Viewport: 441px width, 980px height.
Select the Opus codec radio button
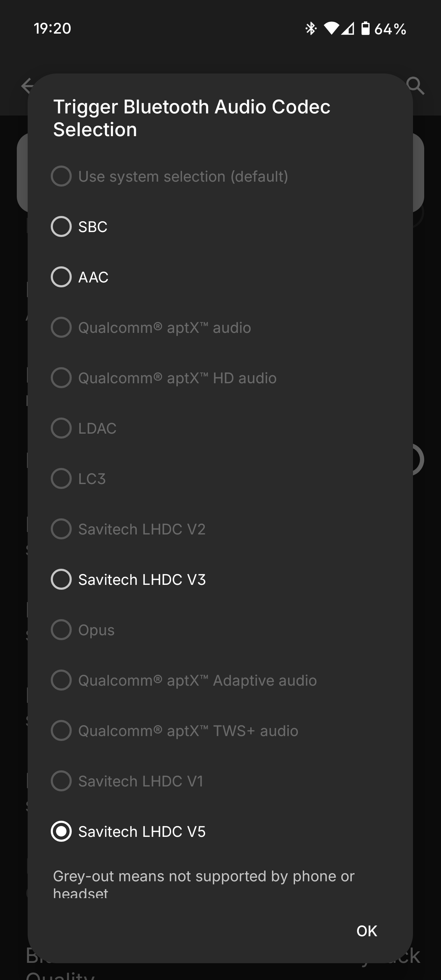click(x=61, y=630)
